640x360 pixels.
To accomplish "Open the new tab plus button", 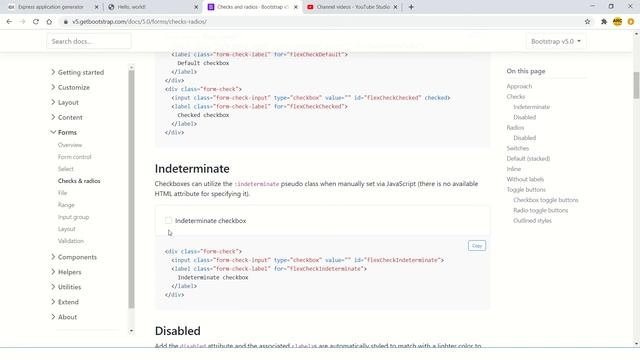I will click(411, 7).
